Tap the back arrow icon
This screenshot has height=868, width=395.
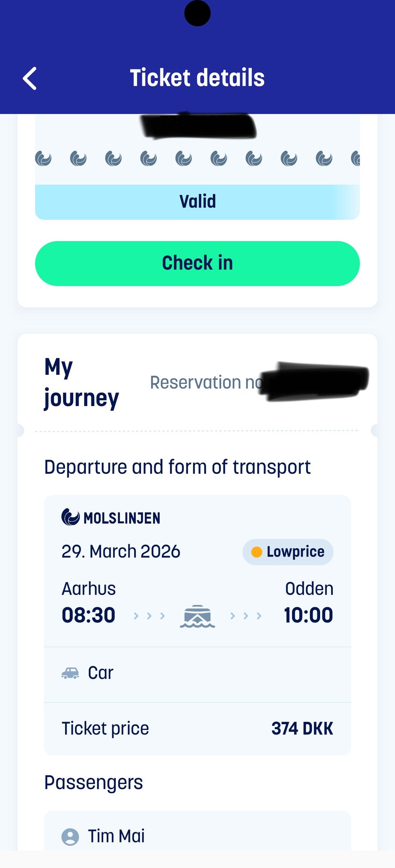tap(30, 78)
